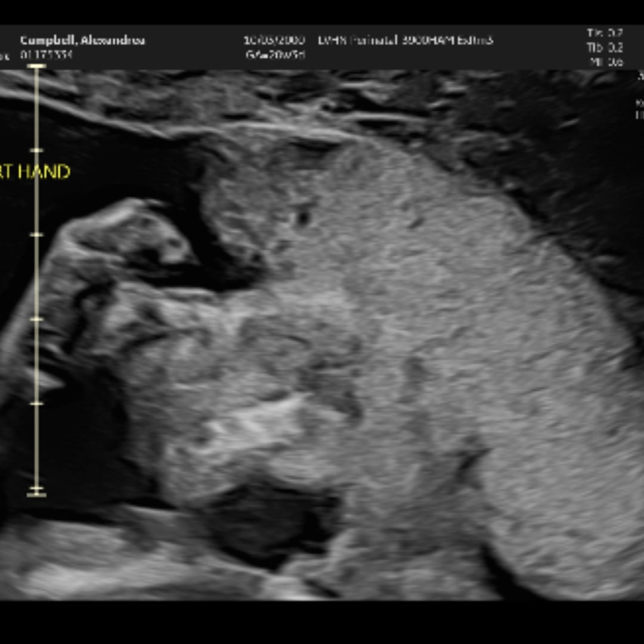Select the yellow RT HAND annotation
The height and width of the screenshot is (644, 644).
[36, 172]
